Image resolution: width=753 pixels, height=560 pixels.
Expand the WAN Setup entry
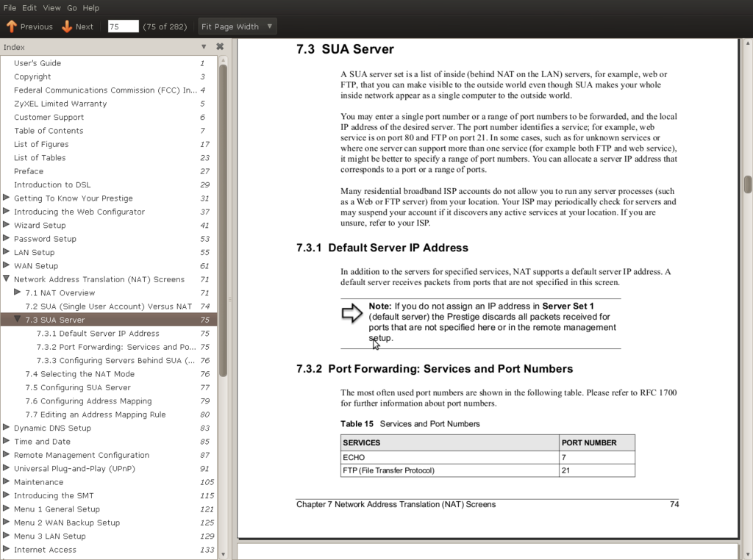(6, 265)
